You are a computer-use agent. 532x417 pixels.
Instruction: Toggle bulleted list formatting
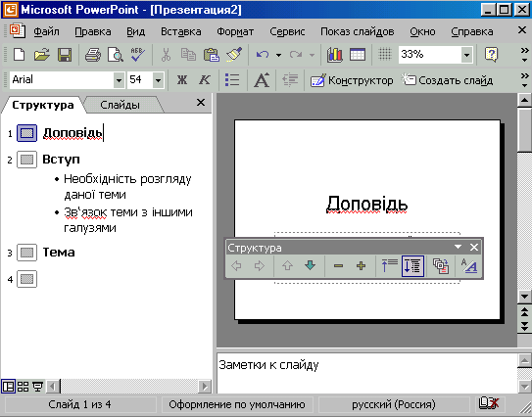point(232,80)
